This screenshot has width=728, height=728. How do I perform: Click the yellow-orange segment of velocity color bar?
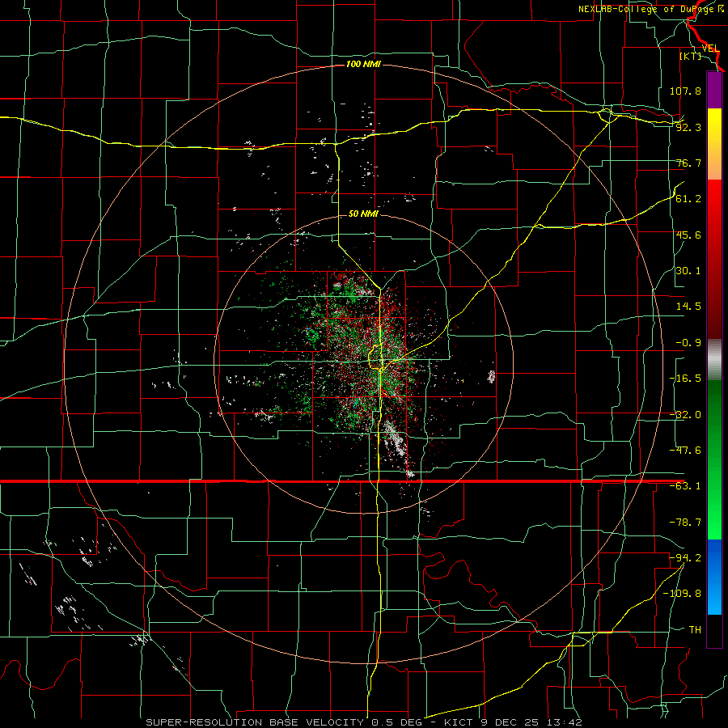pos(714,144)
